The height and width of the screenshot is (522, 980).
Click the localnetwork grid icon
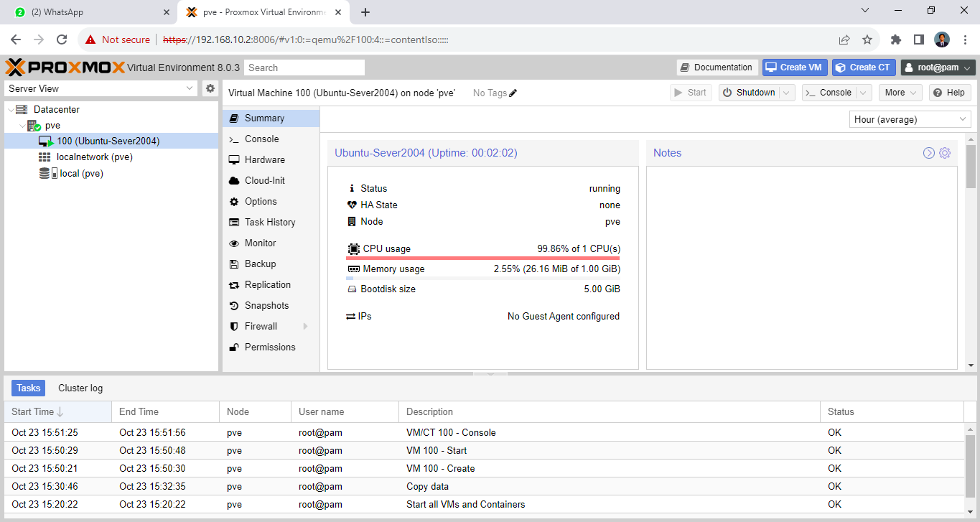pyautogui.click(x=45, y=157)
